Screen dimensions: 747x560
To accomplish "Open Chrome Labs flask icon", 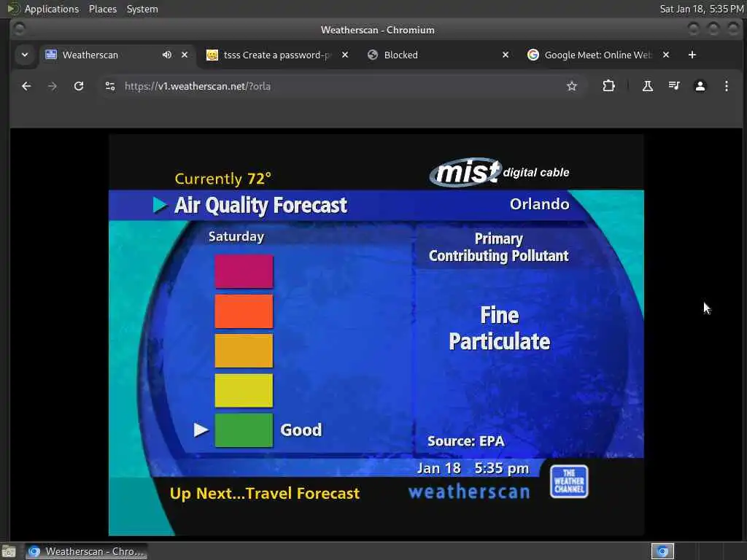I will (x=648, y=86).
